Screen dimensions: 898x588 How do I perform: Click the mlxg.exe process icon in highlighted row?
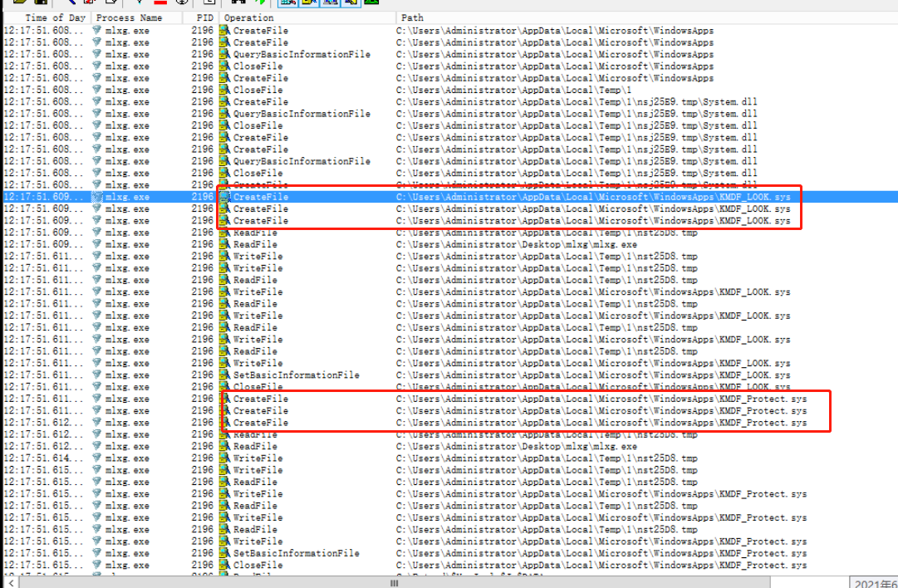97,197
